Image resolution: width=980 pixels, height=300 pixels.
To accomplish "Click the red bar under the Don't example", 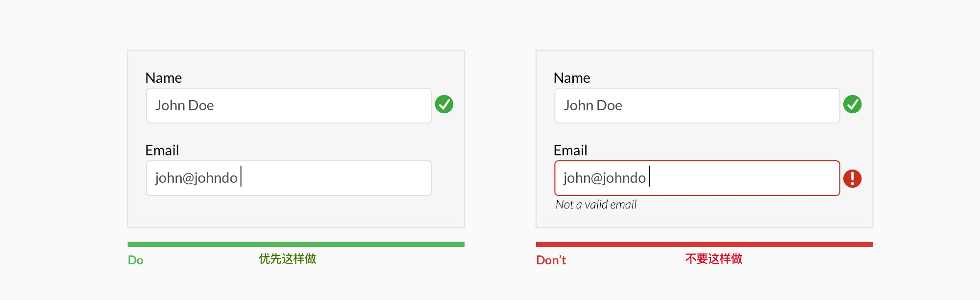I will [704, 244].
